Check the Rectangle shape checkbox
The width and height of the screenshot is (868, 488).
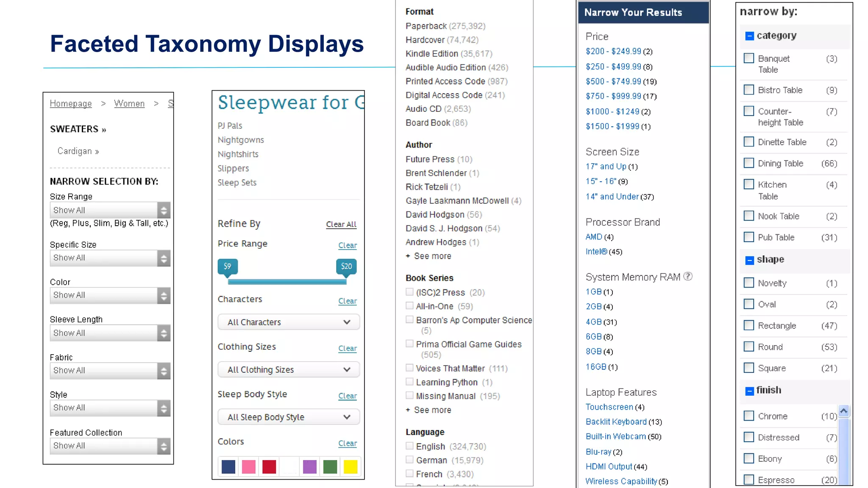[x=749, y=325]
